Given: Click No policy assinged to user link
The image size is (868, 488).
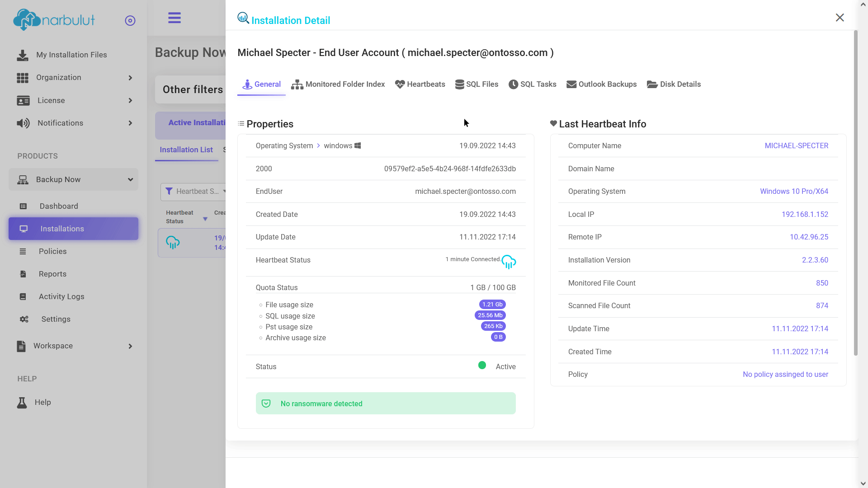Looking at the screenshot, I should click(786, 374).
